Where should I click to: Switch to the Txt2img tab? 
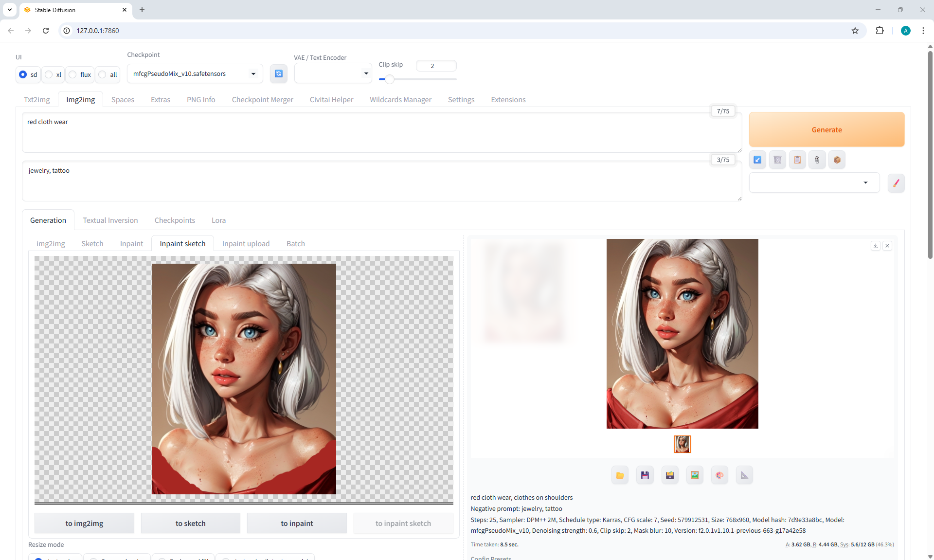pos(37,99)
